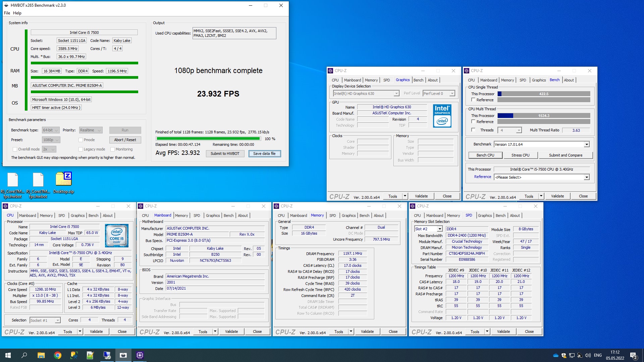Click the Save data file button
Viewport: 644px width, 362px height.
[264, 154]
